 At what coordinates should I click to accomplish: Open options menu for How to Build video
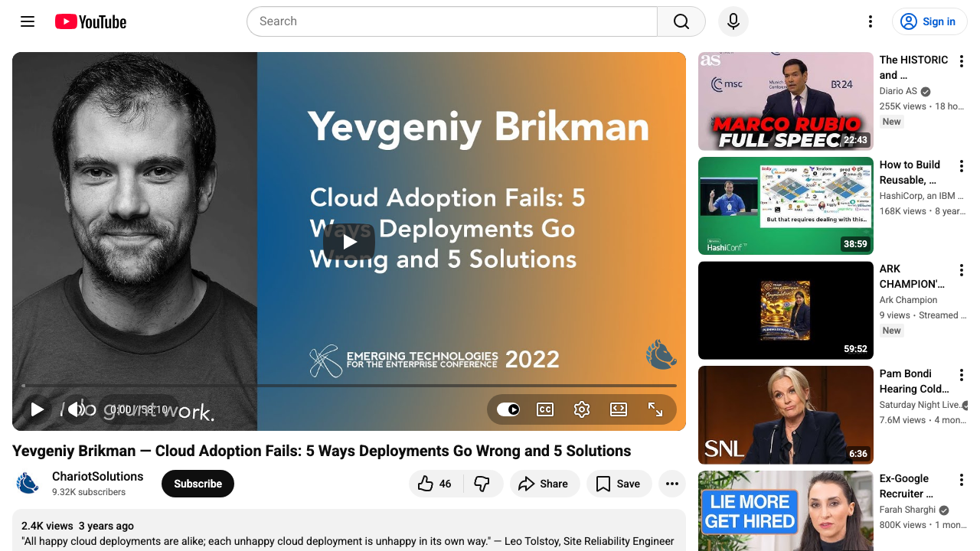(962, 165)
